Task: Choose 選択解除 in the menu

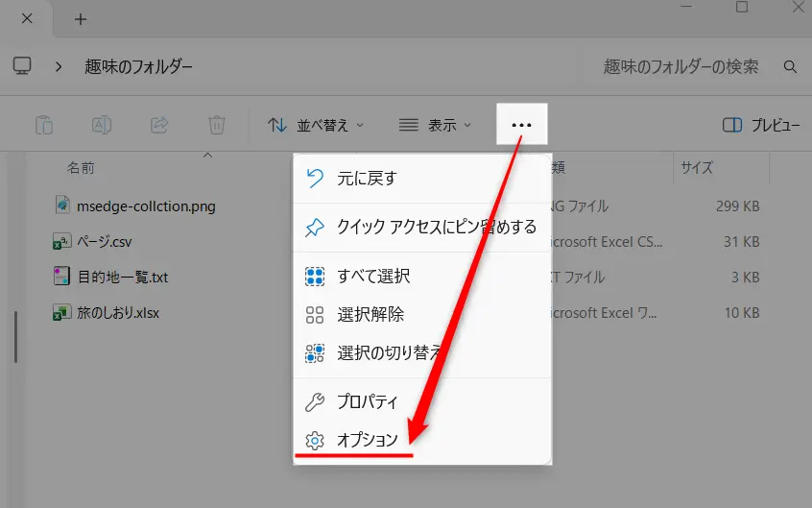Action: pos(370,314)
